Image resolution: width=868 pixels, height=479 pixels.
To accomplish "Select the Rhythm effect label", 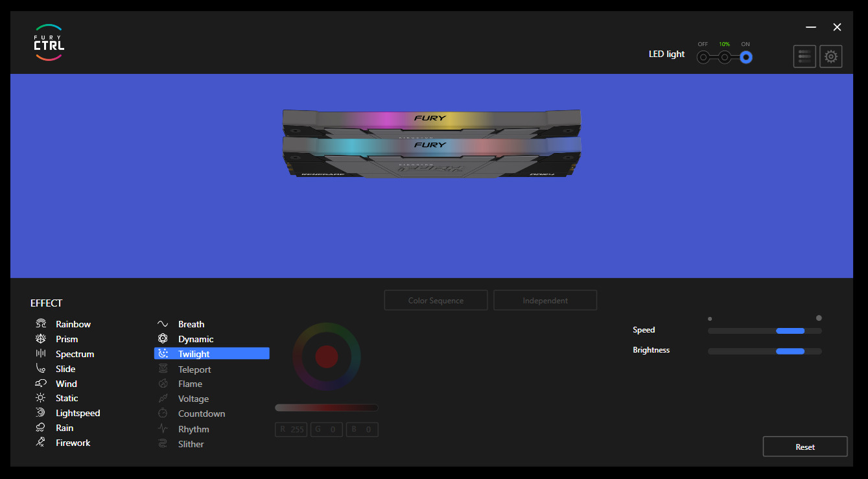I will [194, 429].
